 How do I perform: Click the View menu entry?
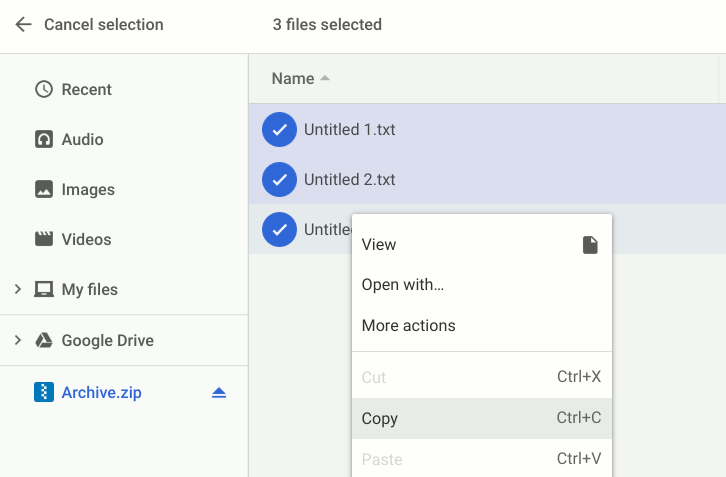[x=379, y=244]
